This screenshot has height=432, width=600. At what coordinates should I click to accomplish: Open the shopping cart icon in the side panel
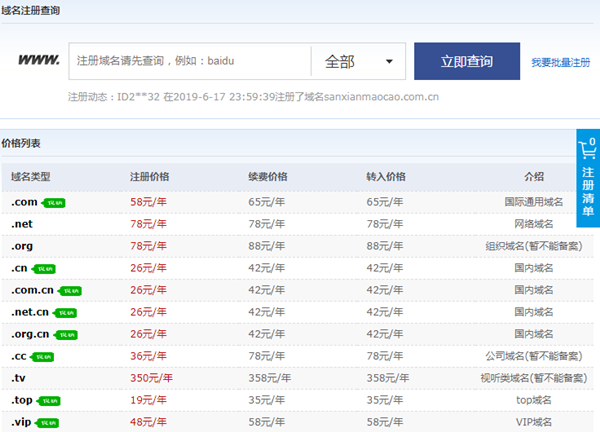(x=588, y=149)
